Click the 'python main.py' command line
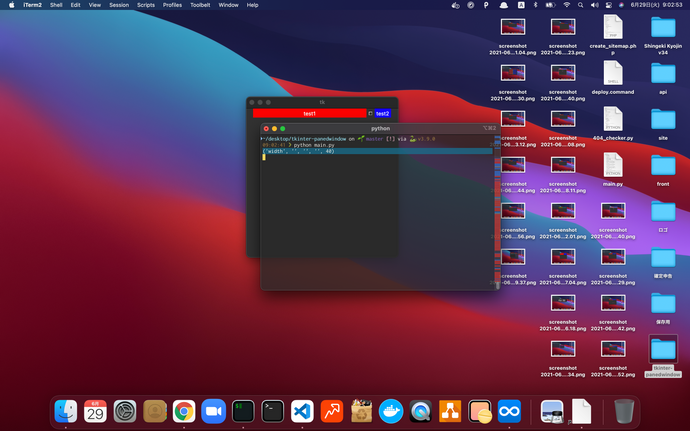 314,145
